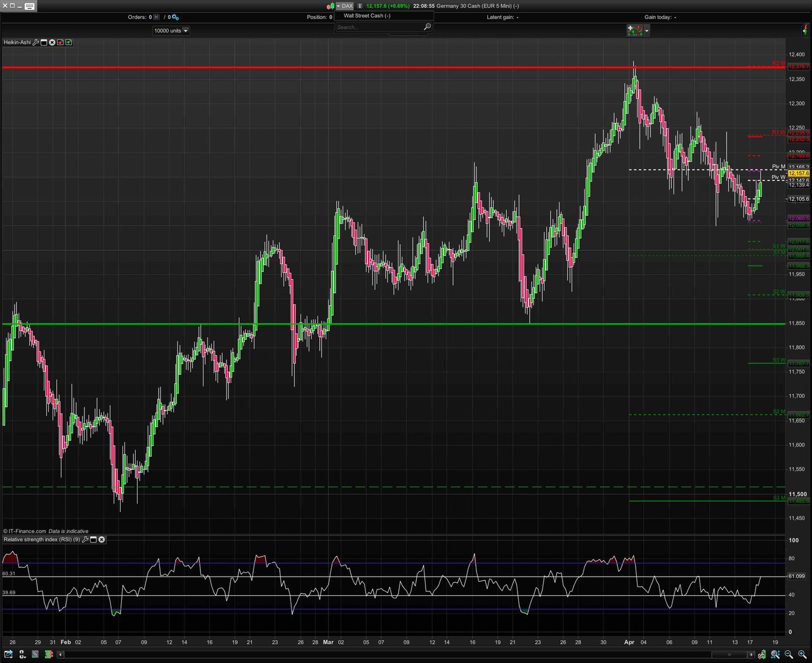Zoom out with the minus magnifier
This screenshot has width=812, height=663.
[789, 654]
